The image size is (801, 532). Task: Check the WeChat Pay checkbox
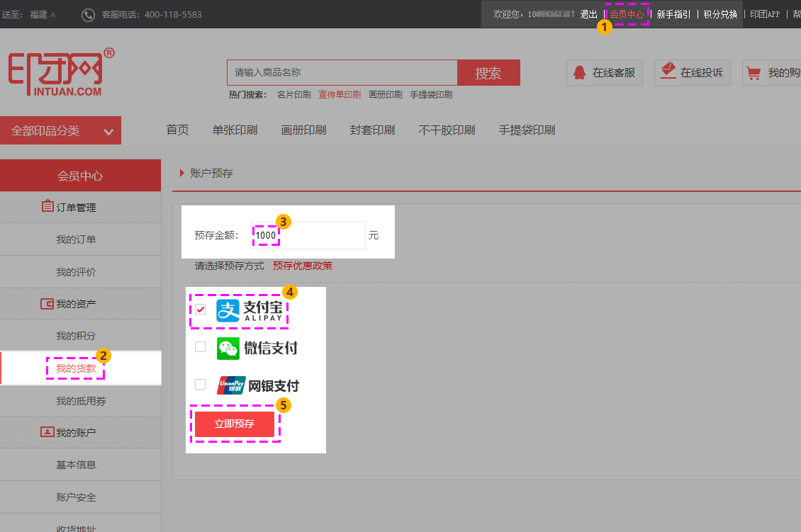coord(201,347)
